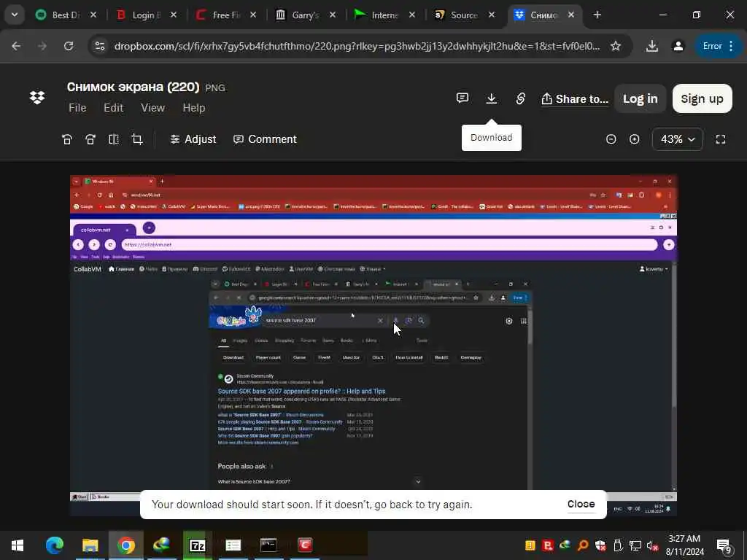The width and height of the screenshot is (747, 560).
Task: Close the download notification banner
Action: pyautogui.click(x=581, y=504)
